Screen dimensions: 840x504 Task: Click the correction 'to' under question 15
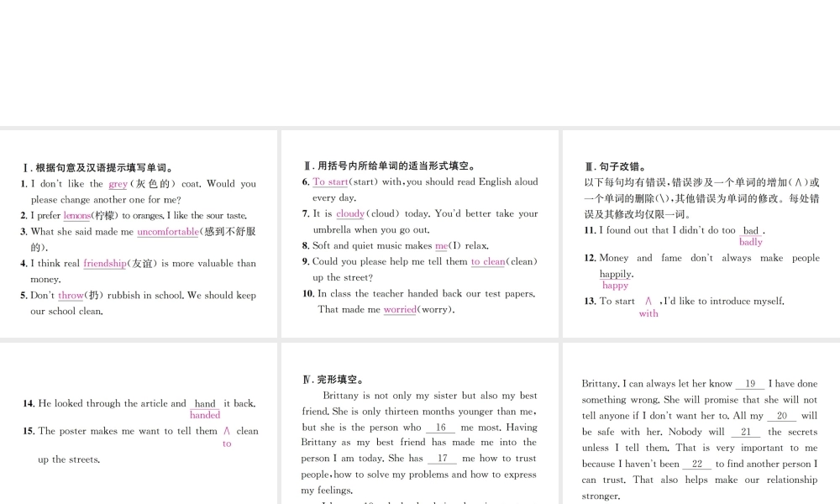pyautogui.click(x=227, y=444)
